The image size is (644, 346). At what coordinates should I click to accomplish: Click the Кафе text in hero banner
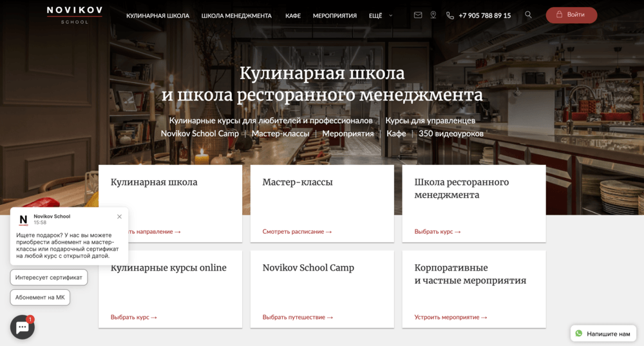click(396, 133)
